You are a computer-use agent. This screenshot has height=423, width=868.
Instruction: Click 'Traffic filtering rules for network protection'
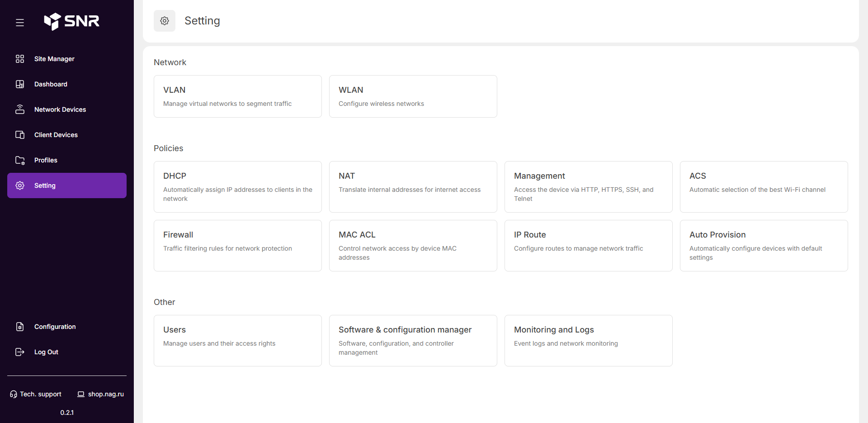click(x=227, y=248)
